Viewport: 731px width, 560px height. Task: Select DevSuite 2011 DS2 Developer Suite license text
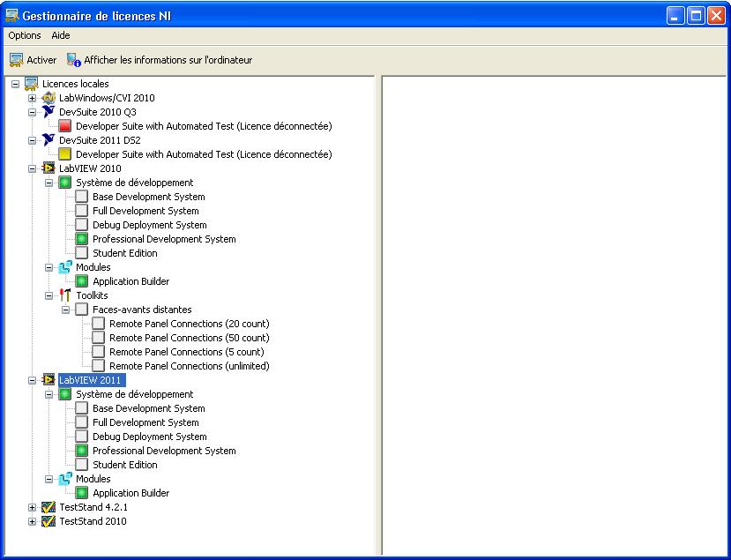point(204,154)
